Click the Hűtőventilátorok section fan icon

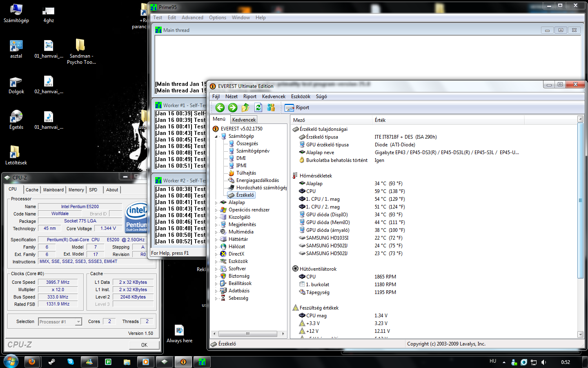coord(296,269)
